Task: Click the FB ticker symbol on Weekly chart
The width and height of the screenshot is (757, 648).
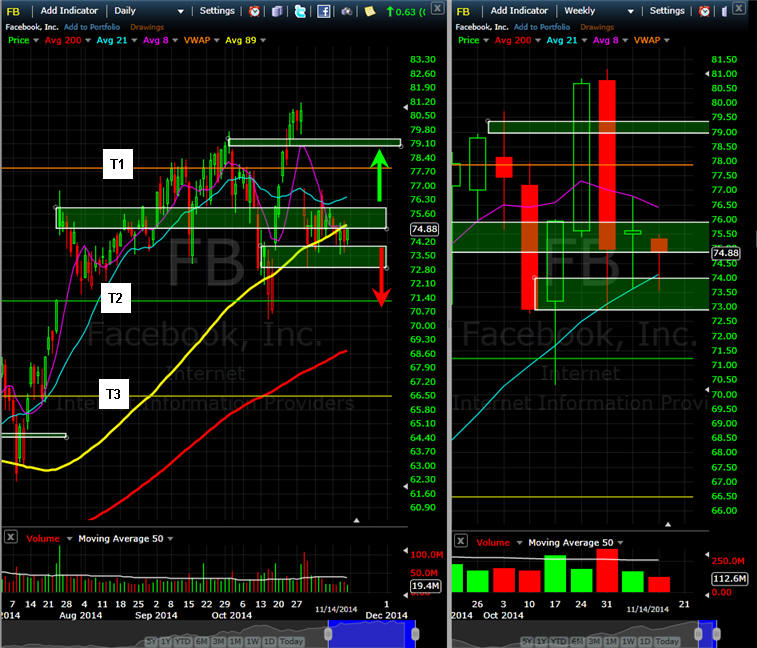Action: 463,12
